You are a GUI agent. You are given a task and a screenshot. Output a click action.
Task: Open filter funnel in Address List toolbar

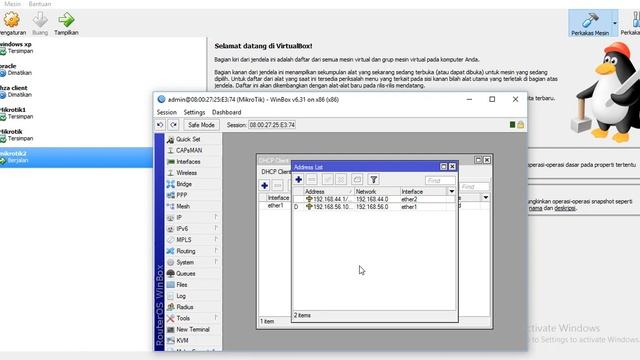coord(373,180)
